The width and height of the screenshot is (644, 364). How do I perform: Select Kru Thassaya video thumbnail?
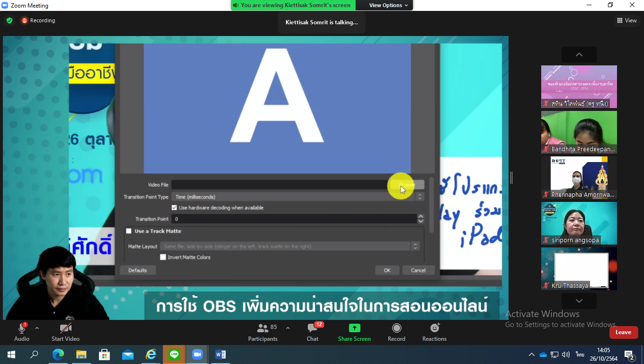click(579, 269)
